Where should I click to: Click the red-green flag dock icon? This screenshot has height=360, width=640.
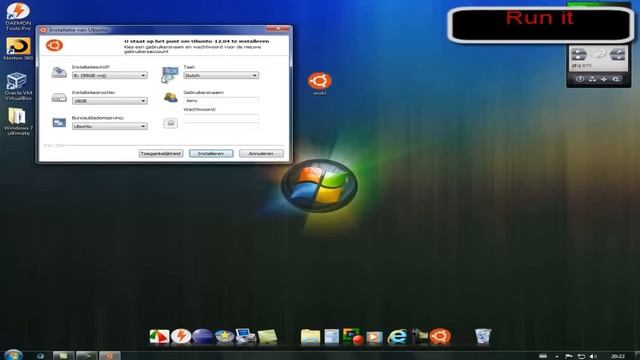coord(159,337)
